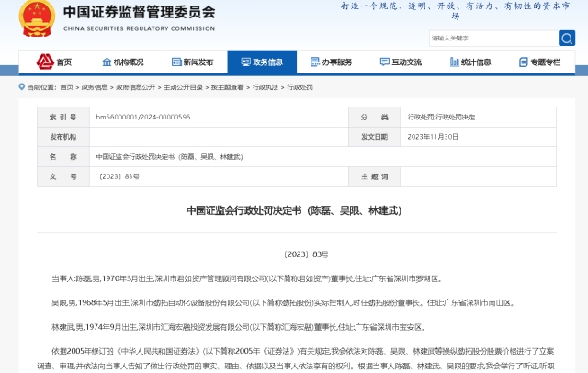Click the location pin icon in breadcrumb
The height and width of the screenshot is (373, 588).
[x=22, y=87]
